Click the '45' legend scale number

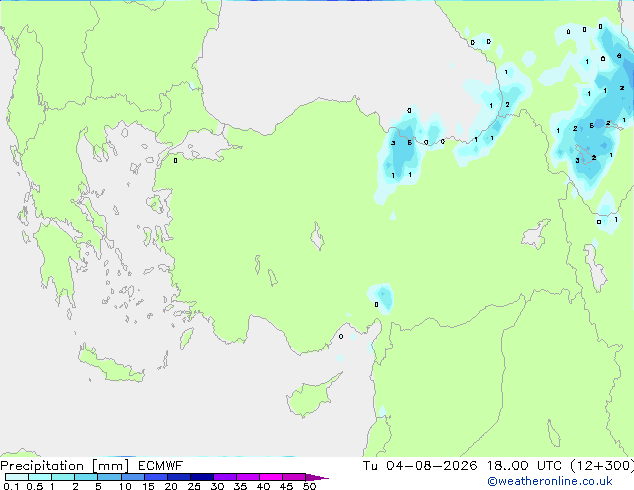click(286, 486)
